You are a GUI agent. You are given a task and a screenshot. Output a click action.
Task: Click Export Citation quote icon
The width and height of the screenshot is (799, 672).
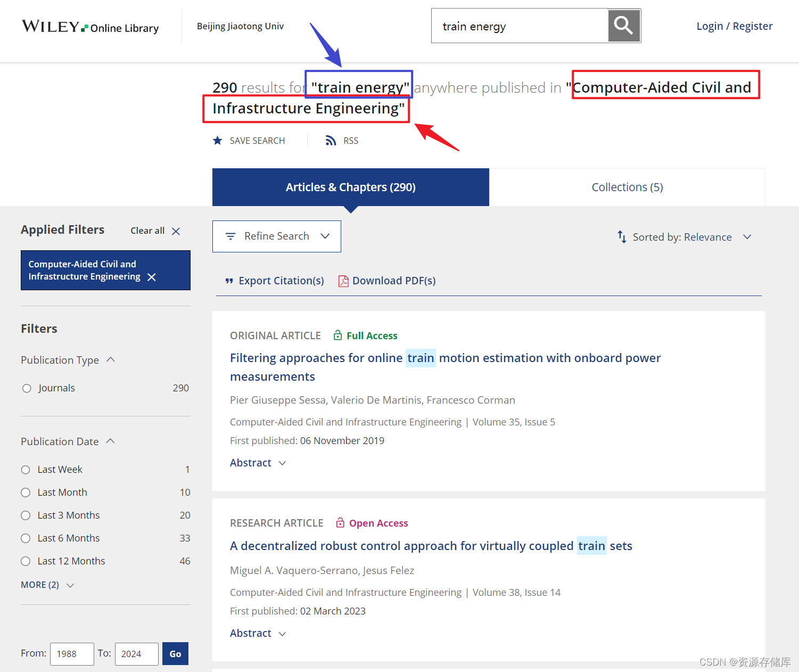tap(229, 281)
